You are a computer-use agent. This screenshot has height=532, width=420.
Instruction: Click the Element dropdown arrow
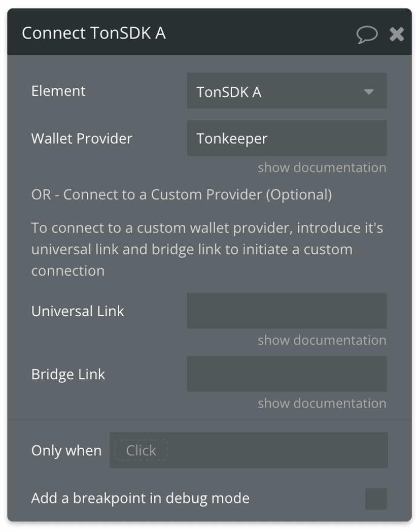369,92
